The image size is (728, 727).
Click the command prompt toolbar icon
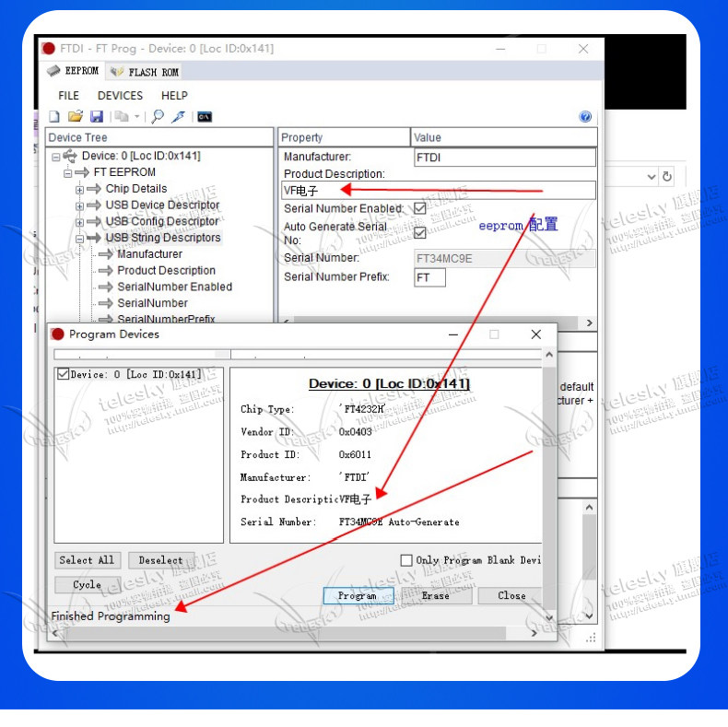tap(205, 117)
